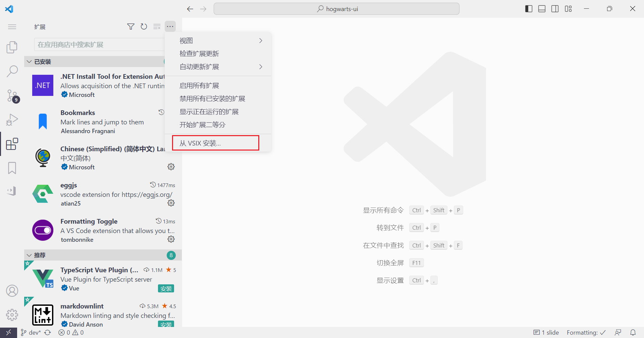Screen dimensions: 644x338
Task: Open the Explorer view in activity bar
Action: point(12,47)
